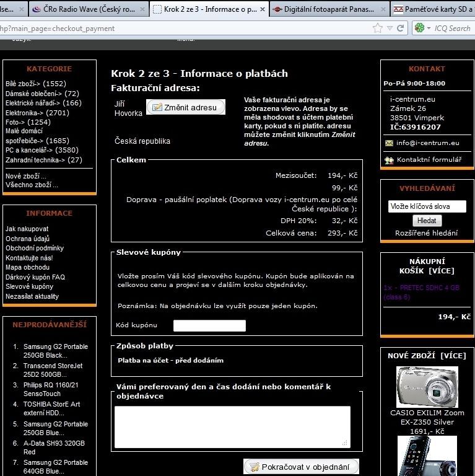Open the URL history dropdown arrow

coord(390,28)
